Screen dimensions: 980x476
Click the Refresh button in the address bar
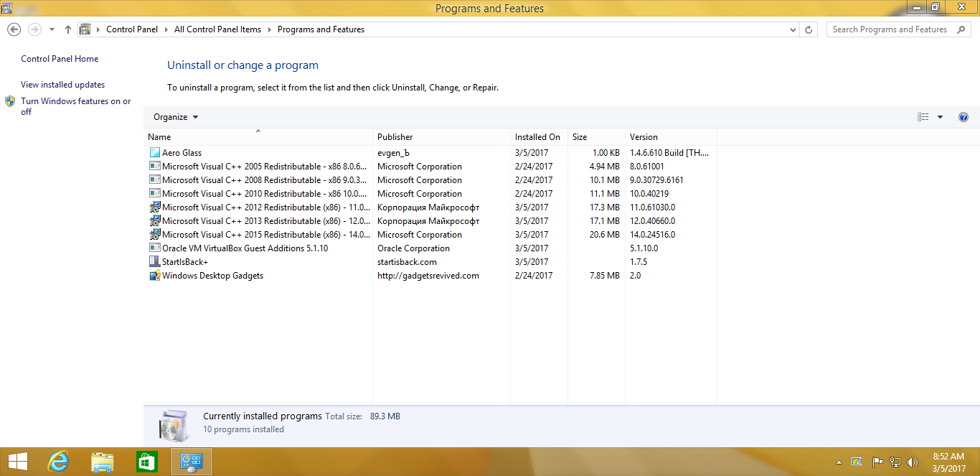pos(809,29)
